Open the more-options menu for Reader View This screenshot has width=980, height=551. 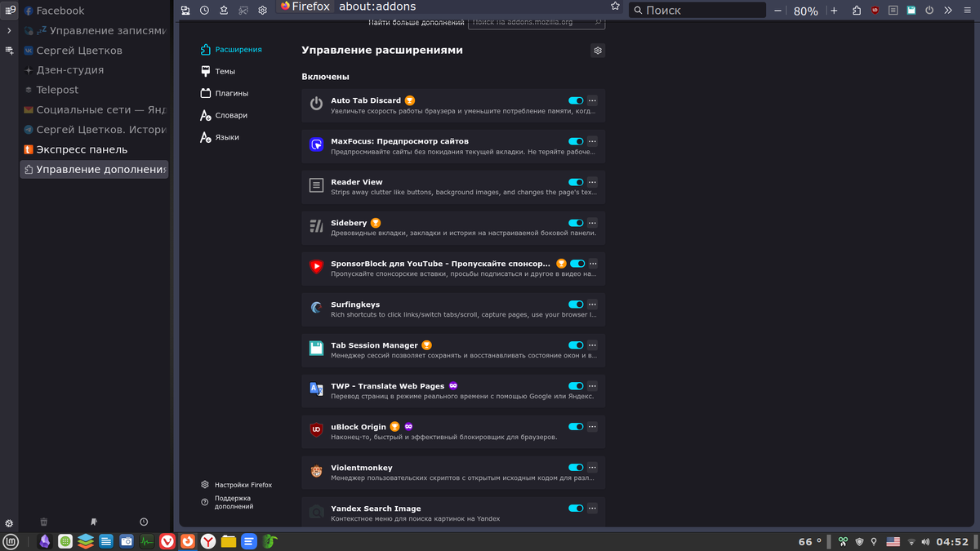(x=593, y=182)
